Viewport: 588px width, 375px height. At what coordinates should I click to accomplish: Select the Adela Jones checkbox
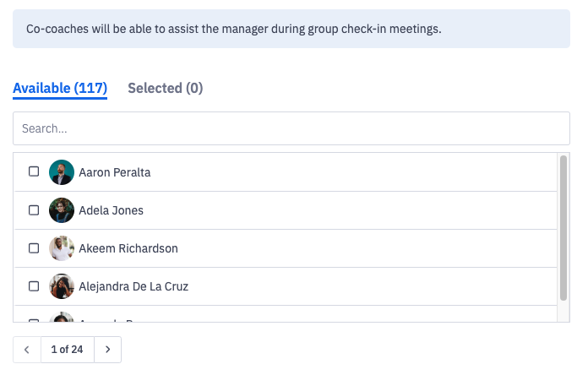[34, 209]
